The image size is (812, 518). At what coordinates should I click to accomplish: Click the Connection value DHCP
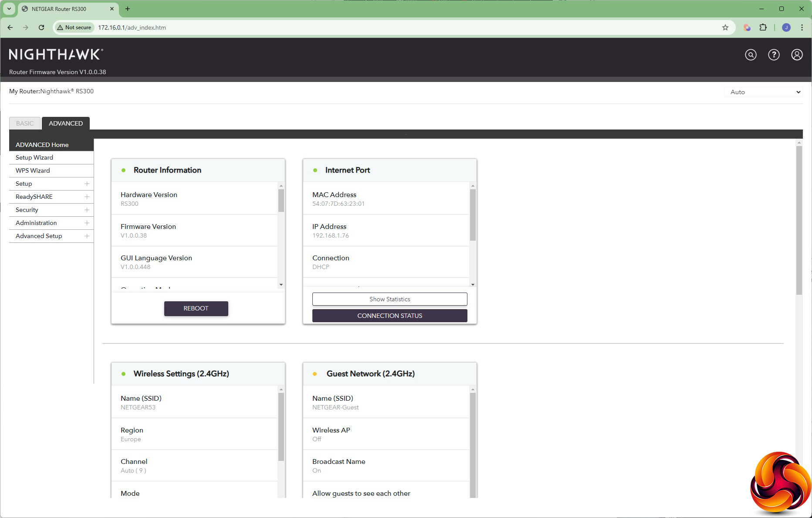point(321,267)
